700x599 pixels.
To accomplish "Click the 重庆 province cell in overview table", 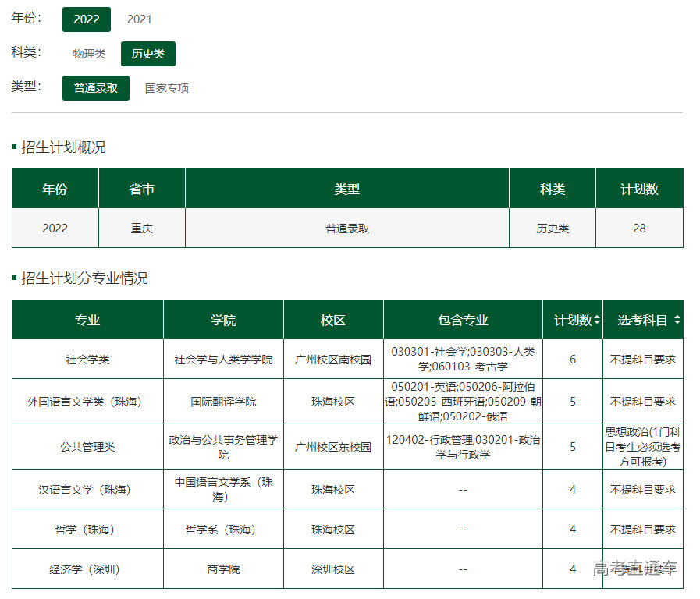I will point(140,228).
